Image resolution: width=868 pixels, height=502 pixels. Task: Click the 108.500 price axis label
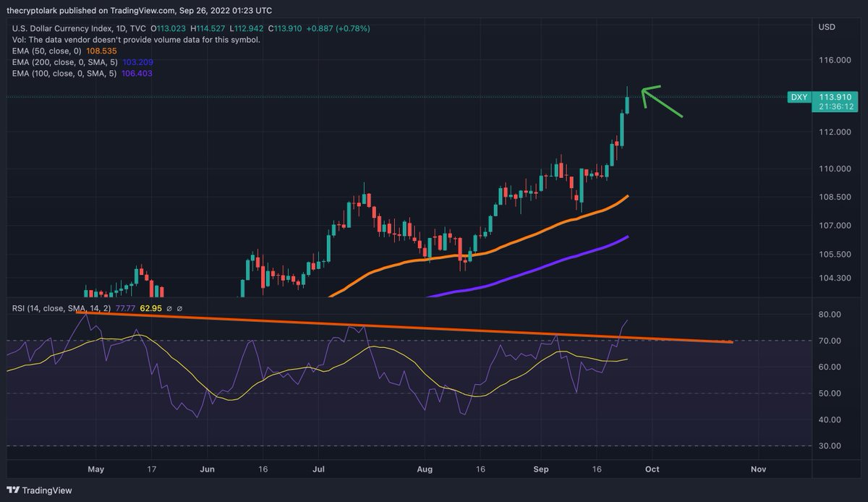[834, 197]
